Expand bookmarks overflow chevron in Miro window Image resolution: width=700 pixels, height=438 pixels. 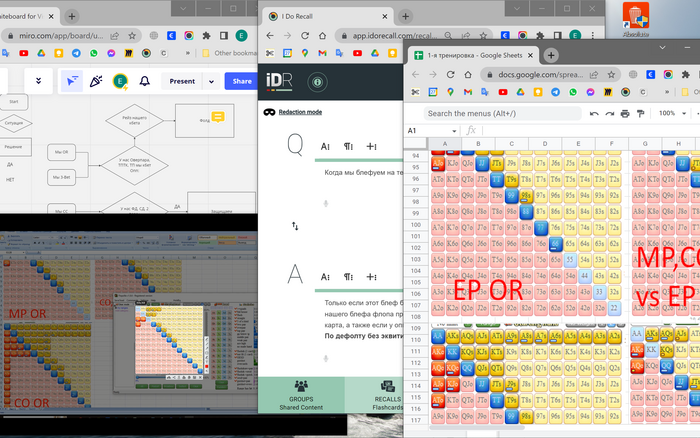click(x=188, y=53)
